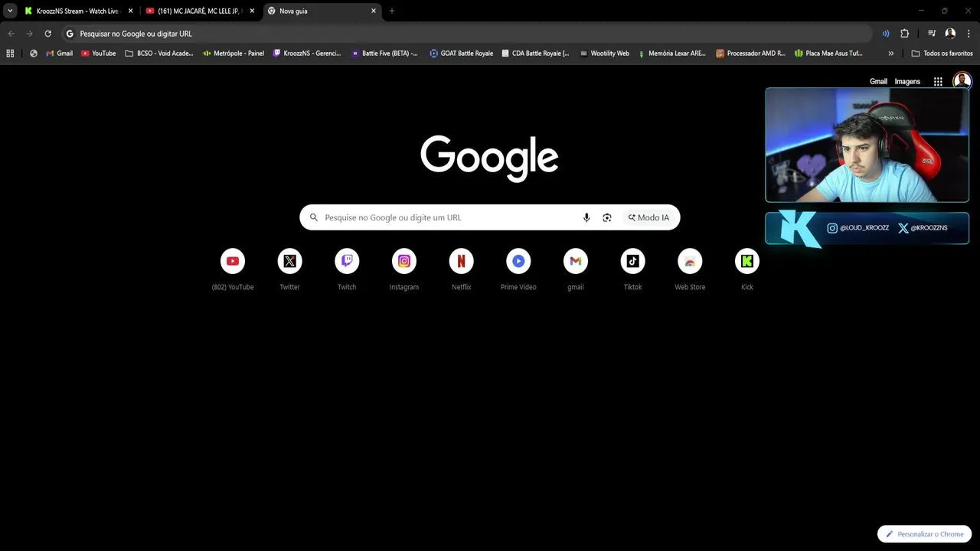Open Memória Lexar bookmark
This screenshot has width=980, height=551.
[x=671, y=54]
